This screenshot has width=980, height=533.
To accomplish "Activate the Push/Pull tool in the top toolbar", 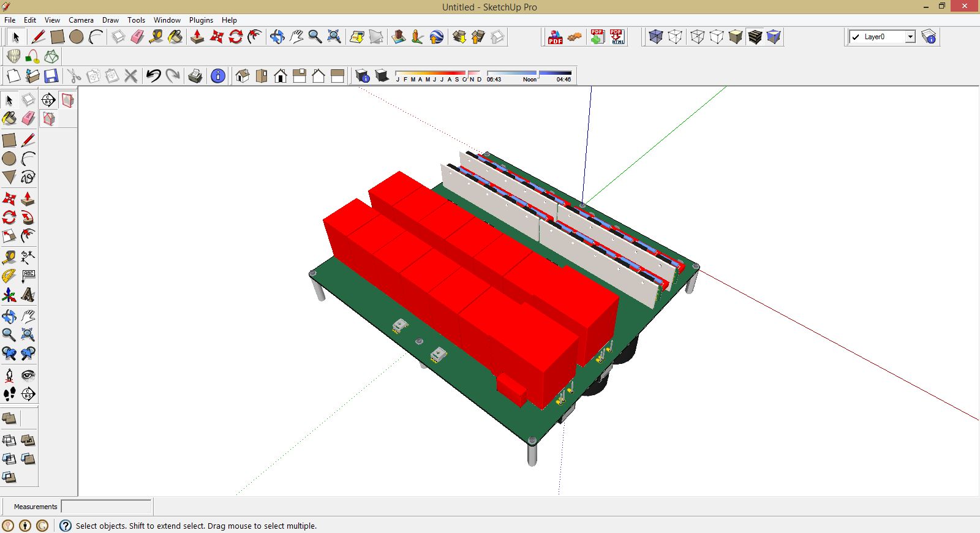I will point(197,37).
